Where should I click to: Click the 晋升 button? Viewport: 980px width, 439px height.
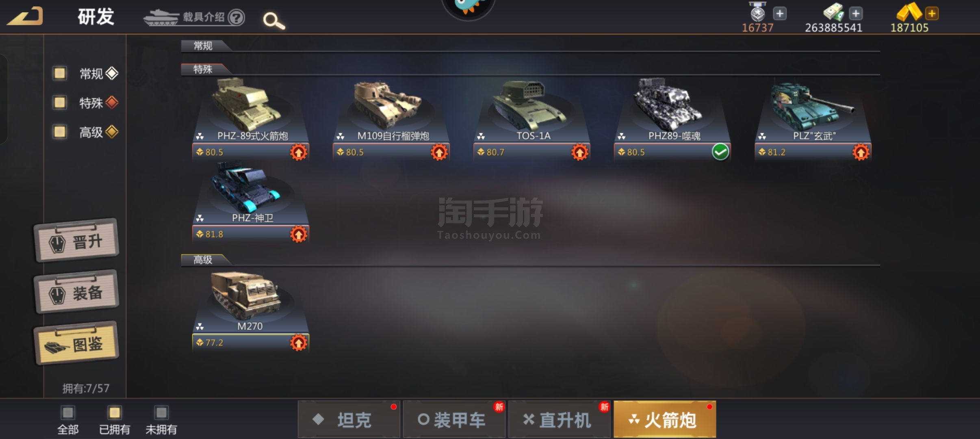click(x=76, y=241)
